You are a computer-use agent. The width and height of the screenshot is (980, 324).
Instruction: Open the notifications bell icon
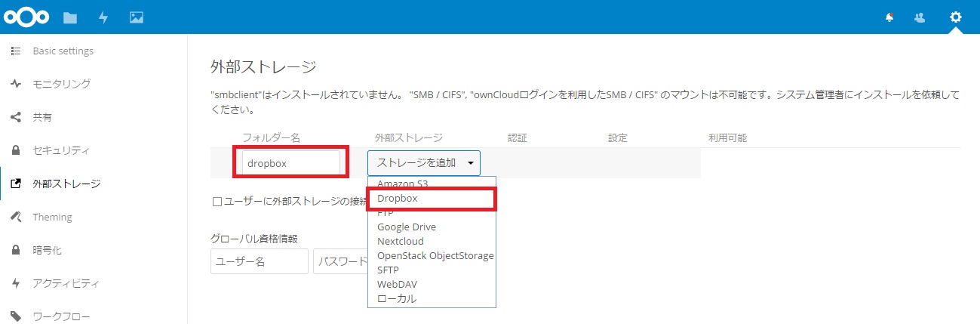(x=889, y=17)
